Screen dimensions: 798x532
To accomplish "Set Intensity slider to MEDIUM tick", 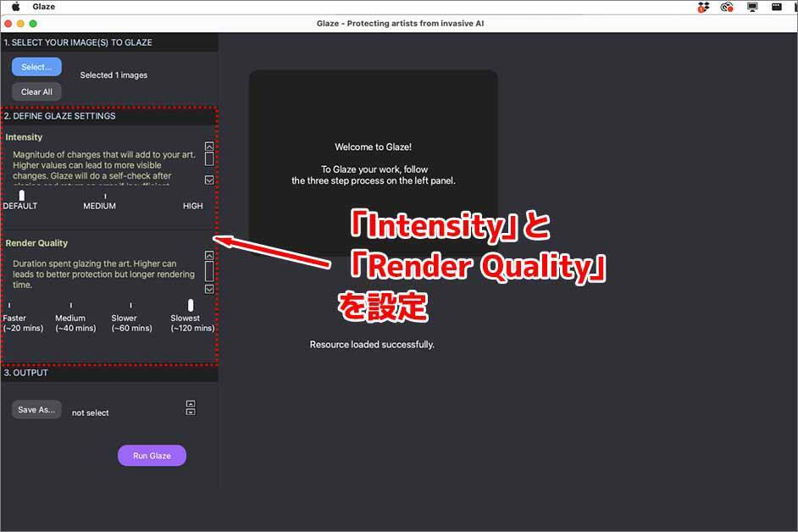I will pos(105,196).
